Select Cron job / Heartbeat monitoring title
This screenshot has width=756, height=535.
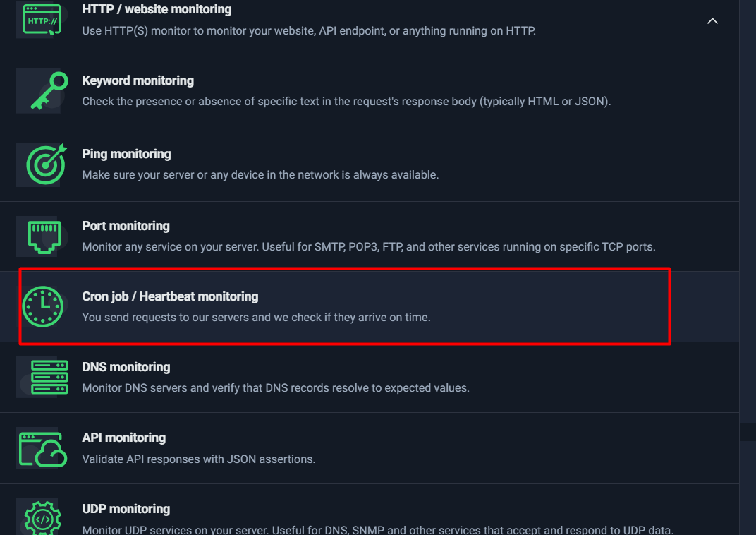[170, 296]
